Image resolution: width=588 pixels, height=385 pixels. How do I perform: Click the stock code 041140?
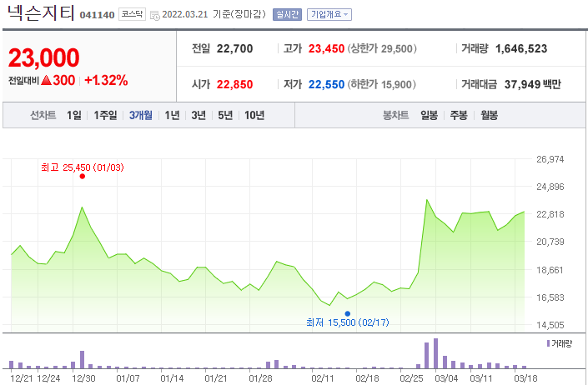coord(97,15)
